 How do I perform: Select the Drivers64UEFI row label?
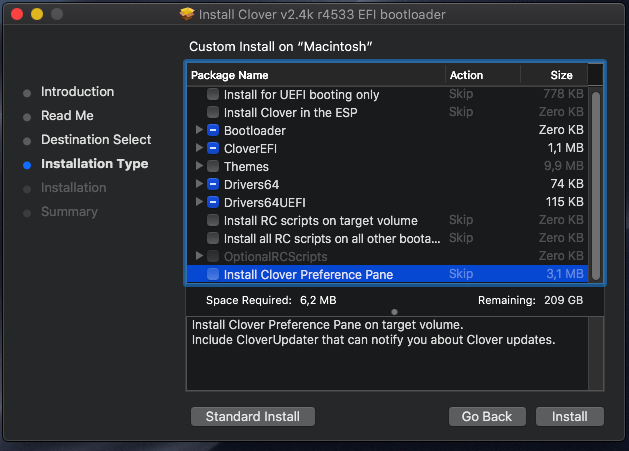tap(265, 203)
